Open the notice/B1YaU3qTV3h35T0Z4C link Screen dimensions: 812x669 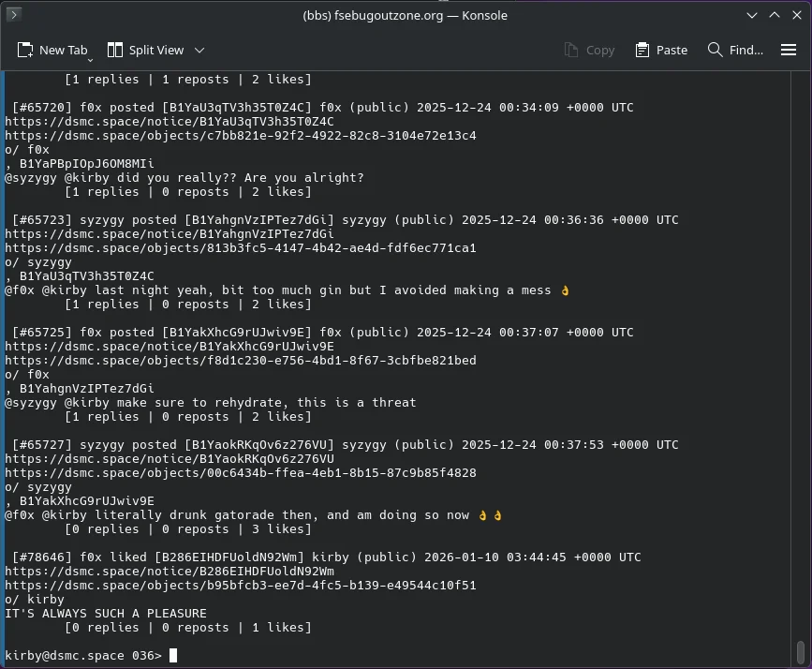point(169,122)
